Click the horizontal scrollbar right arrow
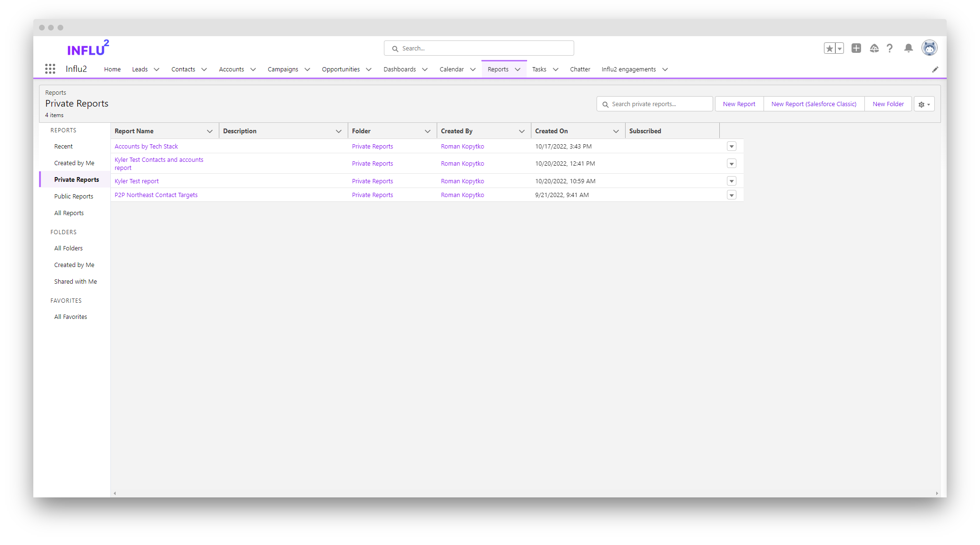980x545 pixels. click(x=937, y=494)
